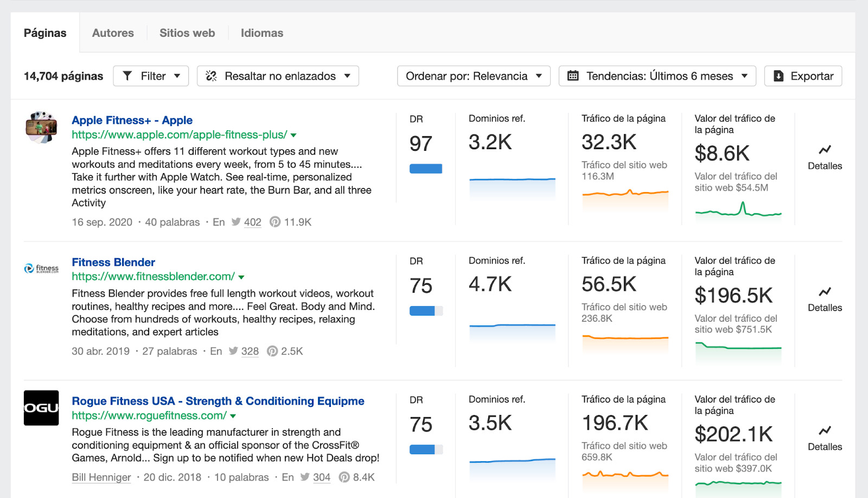Click the Twitter icon in Rogue Fitness row
This screenshot has width=868, height=498.
(305, 477)
